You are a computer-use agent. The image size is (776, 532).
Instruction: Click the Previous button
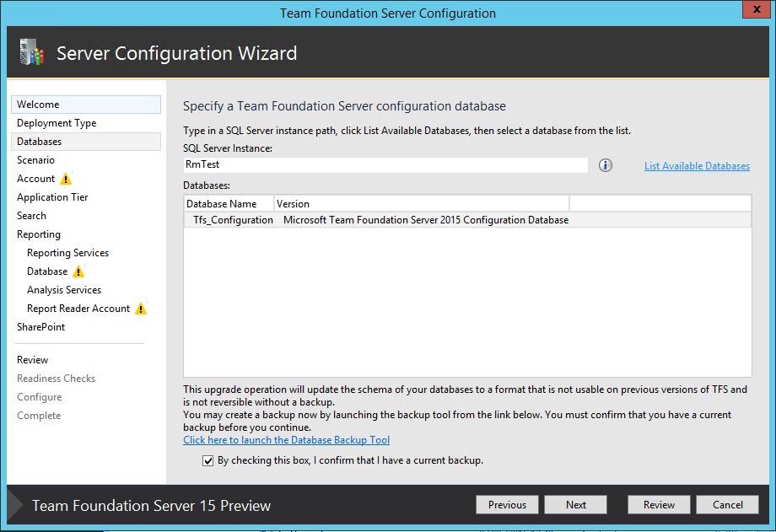(507, 505)
